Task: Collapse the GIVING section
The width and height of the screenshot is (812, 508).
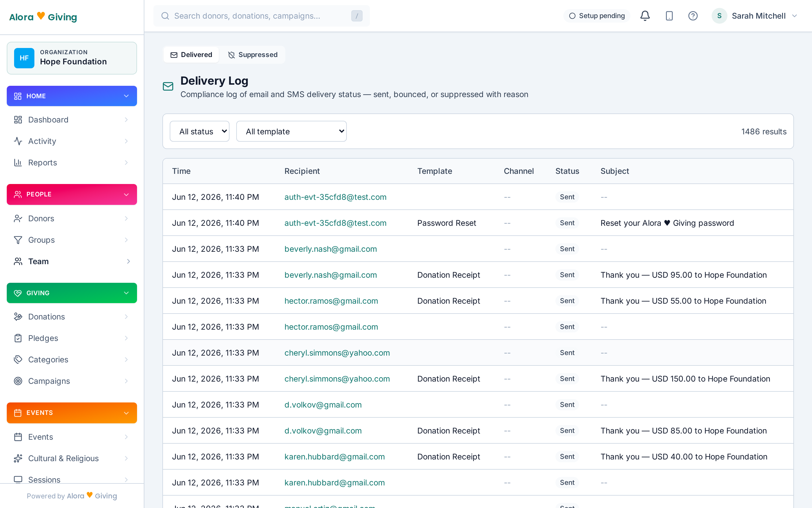Action: [72, 293]
